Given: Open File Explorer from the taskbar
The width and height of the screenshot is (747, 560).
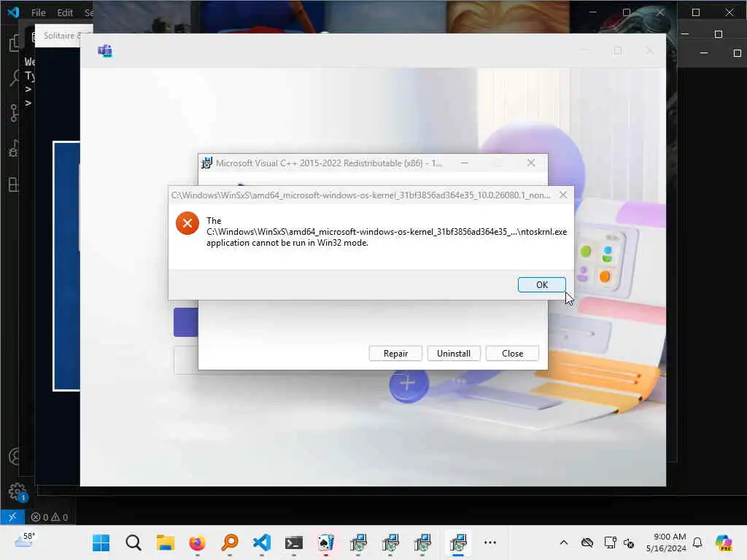Looking at the screenshot, I should tap(166, 542).
